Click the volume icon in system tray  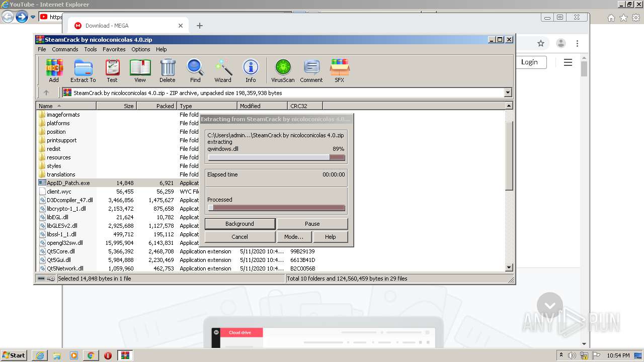[x=572, y=355]
